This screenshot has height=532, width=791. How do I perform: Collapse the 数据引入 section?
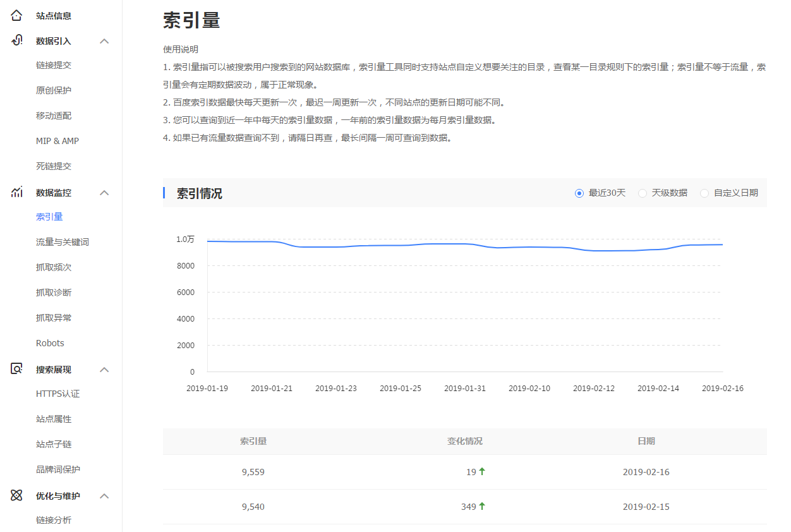pos(104,40)
